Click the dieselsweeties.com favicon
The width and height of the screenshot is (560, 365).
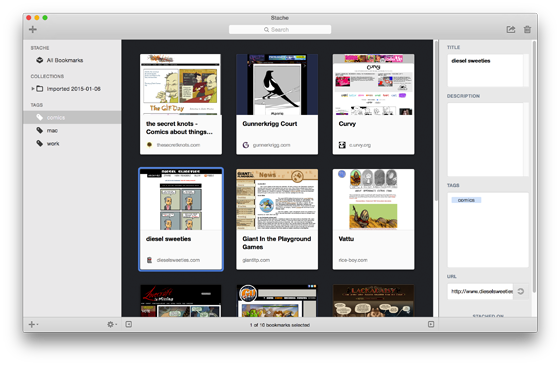(x=149, y=260)
